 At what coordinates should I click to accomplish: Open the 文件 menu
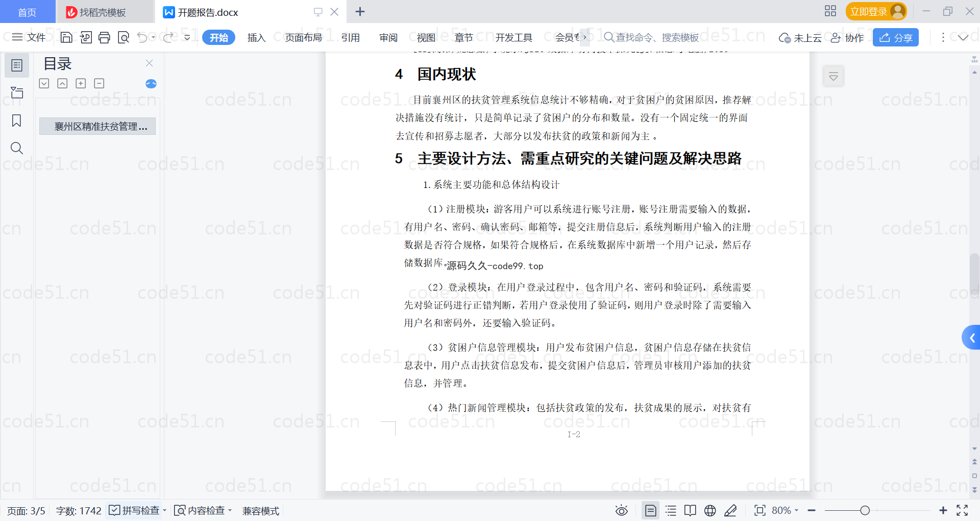[x=29, y=37]
